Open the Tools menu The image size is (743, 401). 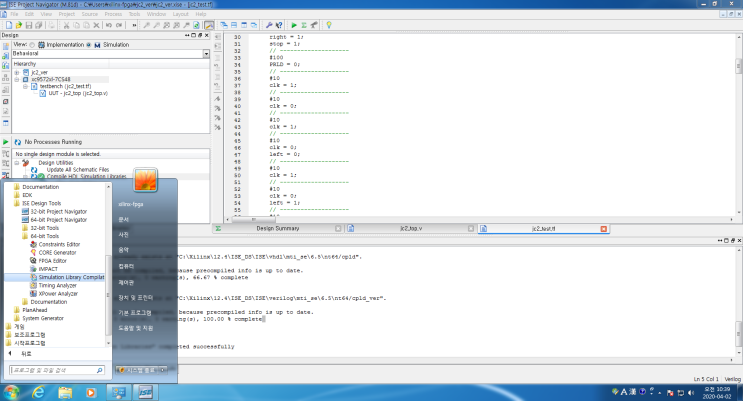135,14
